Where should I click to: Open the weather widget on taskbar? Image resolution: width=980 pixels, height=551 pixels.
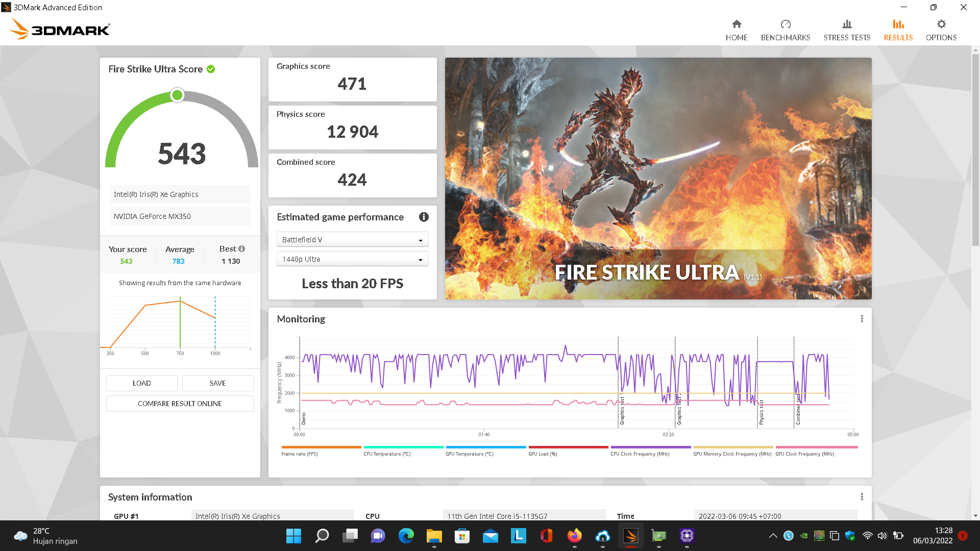(x=46, y=536)
